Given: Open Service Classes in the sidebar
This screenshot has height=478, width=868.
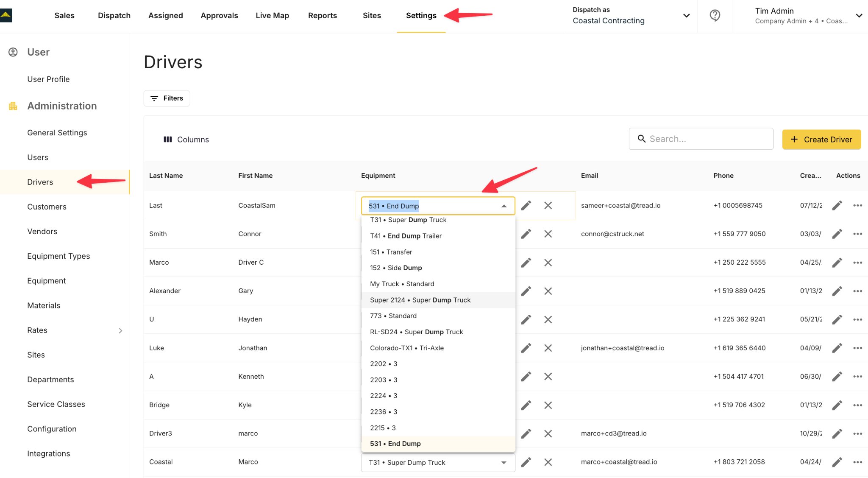Looking at the screenshot, I should 56,404.
